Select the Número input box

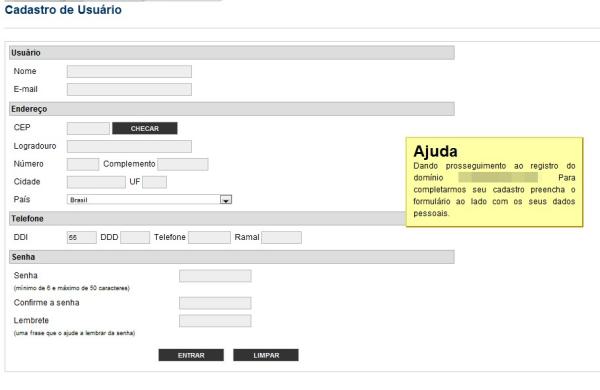click(x=83, y=164)
